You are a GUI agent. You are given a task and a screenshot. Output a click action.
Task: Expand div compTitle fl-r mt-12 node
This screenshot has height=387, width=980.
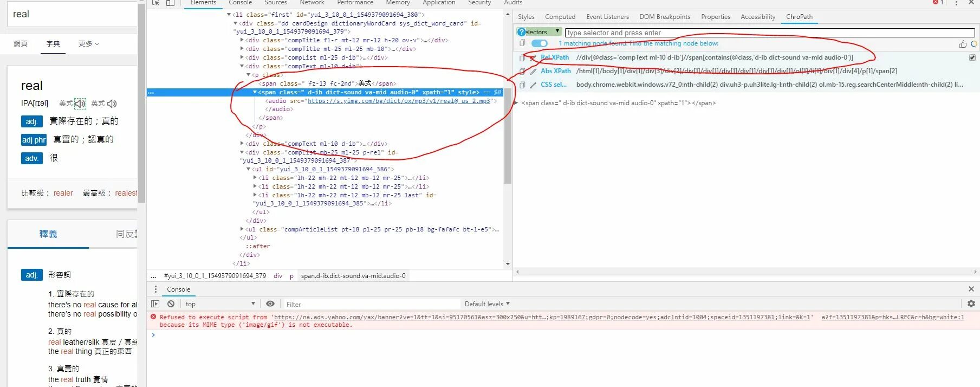pos(242,40)
